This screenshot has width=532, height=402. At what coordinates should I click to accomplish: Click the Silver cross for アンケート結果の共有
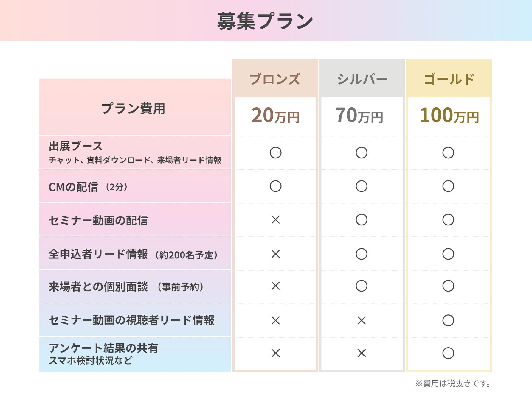click(362, 353)
